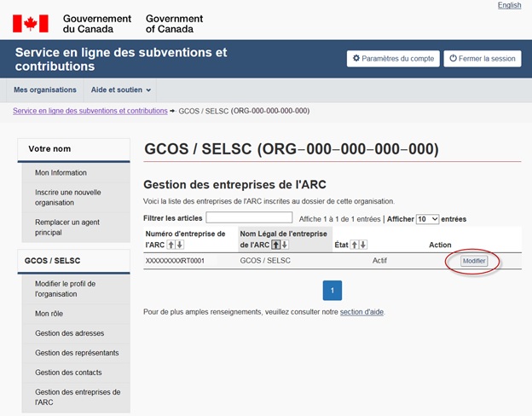Open Mon Information in sidebar

point(61,173)
